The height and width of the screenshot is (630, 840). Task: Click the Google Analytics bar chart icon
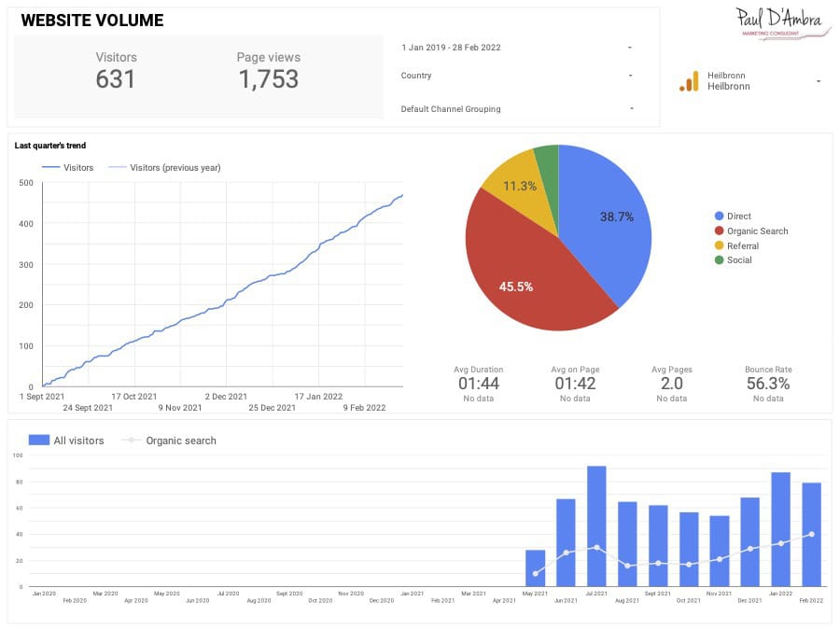(689, 81)
